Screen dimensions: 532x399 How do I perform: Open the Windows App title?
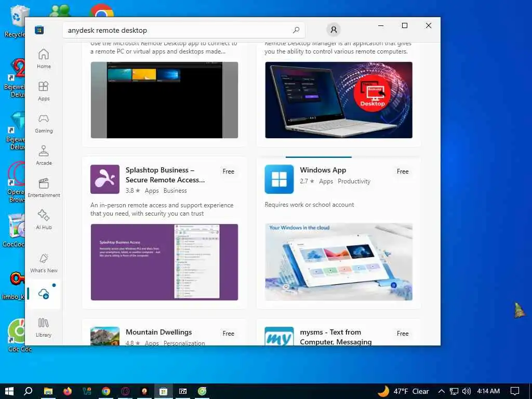(323, 170)
